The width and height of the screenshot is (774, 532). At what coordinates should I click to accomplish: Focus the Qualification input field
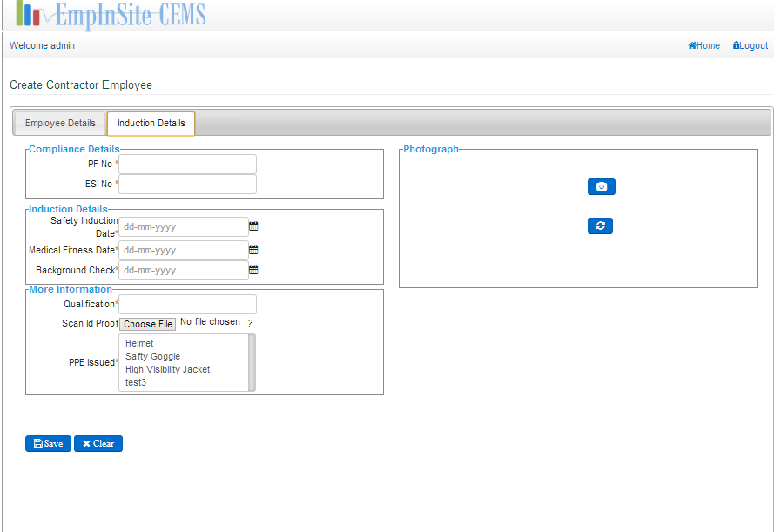(187, 304)
